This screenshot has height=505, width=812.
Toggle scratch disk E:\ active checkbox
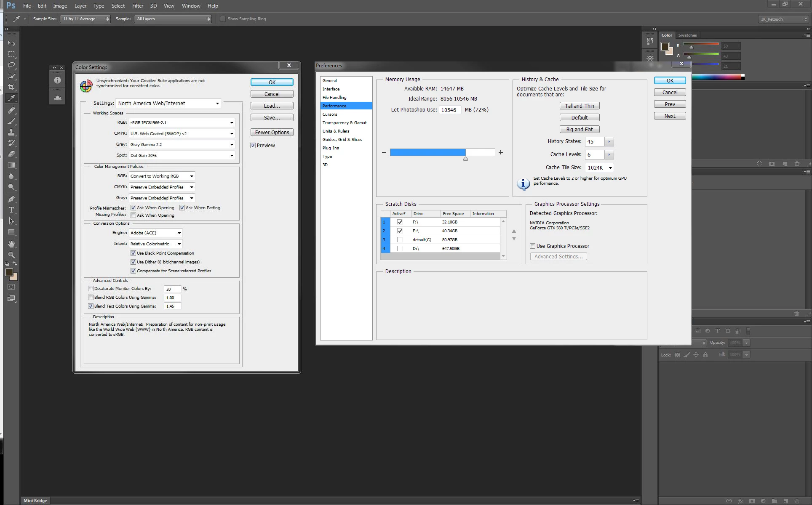(x=400, y=231)
